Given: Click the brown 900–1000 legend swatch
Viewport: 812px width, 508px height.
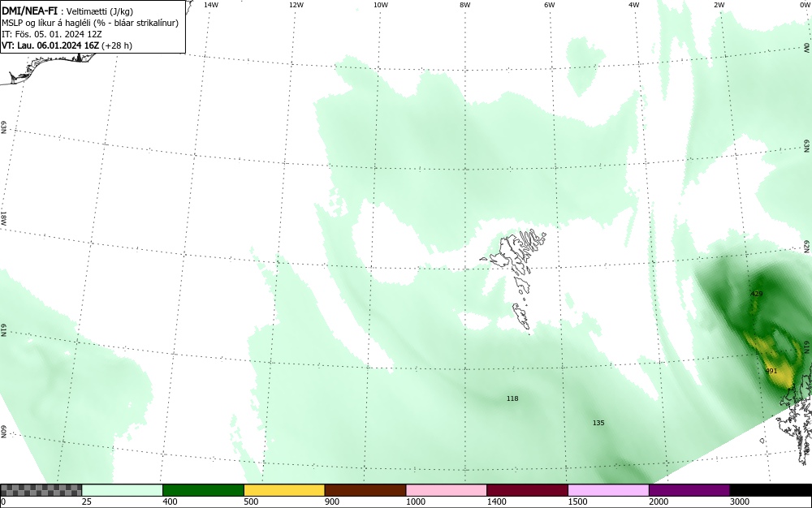Looking at the screenshot, I should click(365, 490).
